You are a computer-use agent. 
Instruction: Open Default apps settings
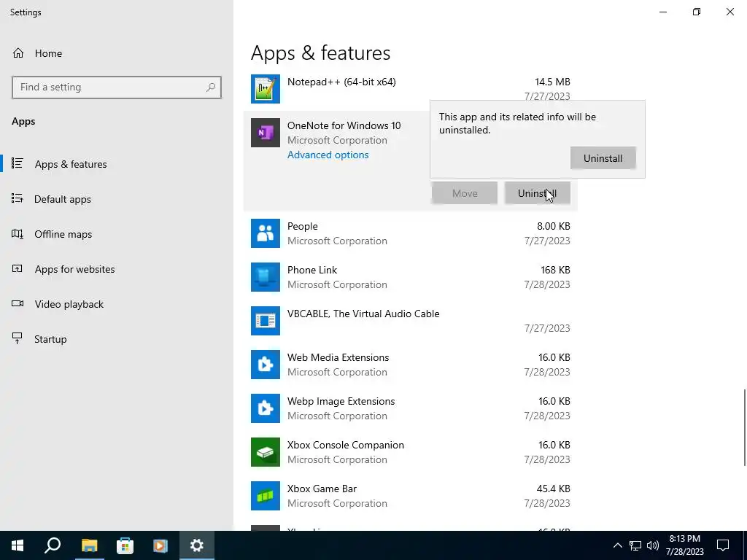[x=116, y=199]
